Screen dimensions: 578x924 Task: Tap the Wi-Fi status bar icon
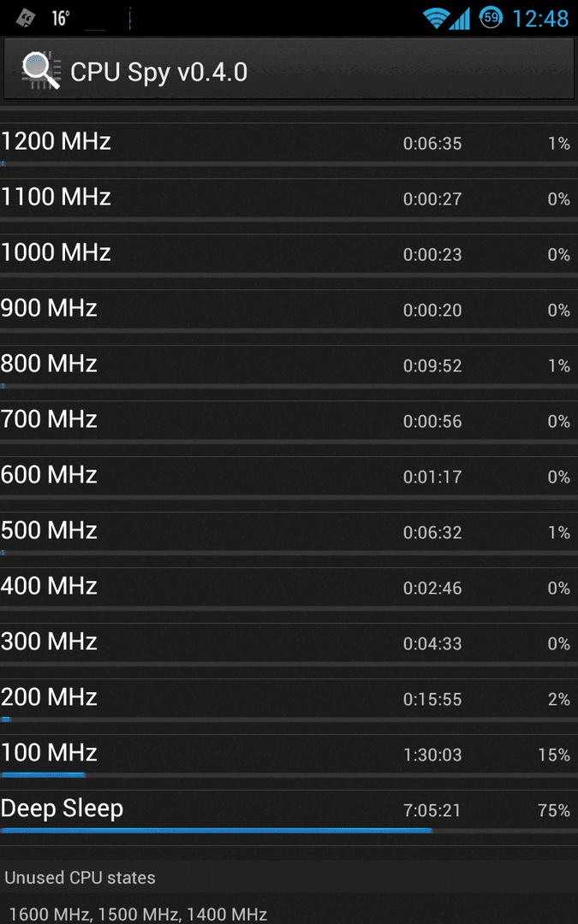(x=435, y=18)
